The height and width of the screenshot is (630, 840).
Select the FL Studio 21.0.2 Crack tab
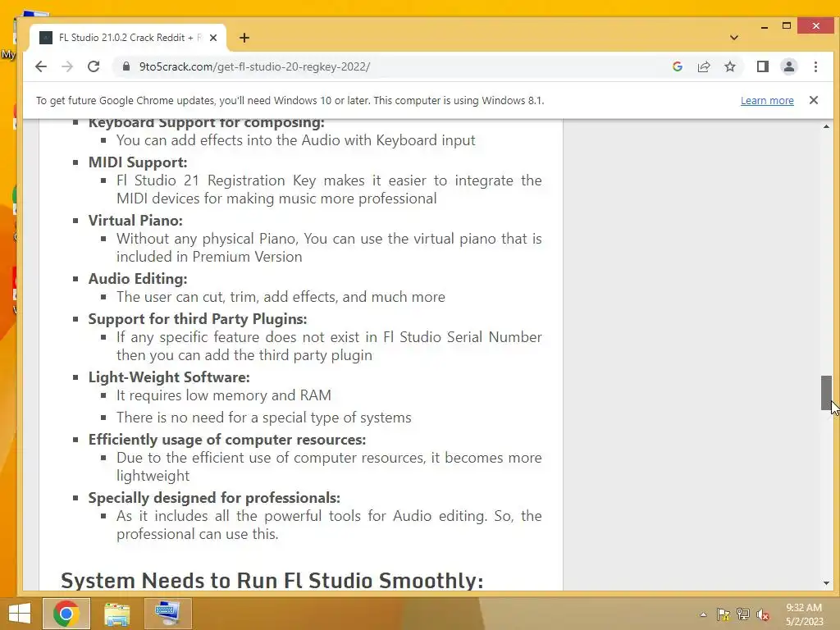click(x=127, y=38)
